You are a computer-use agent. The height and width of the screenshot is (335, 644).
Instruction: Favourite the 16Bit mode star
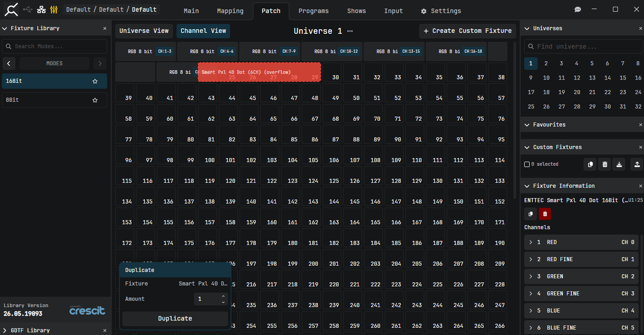pos(95,81)
